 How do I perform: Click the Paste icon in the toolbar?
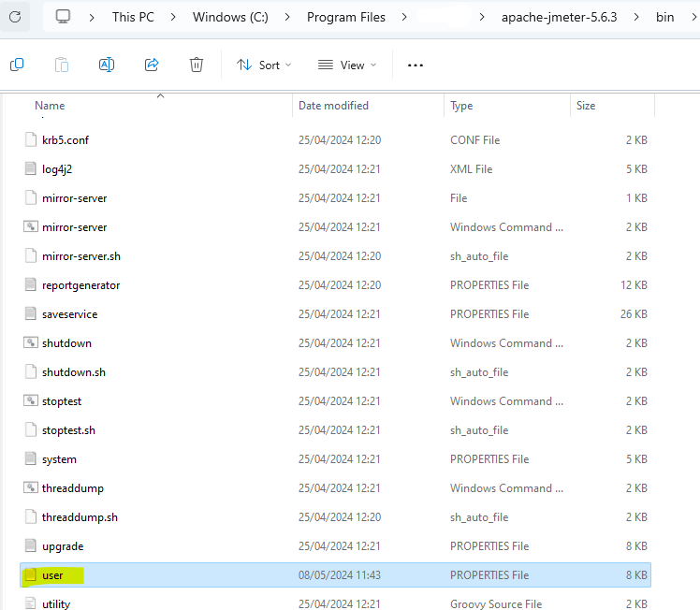(62, 65)
